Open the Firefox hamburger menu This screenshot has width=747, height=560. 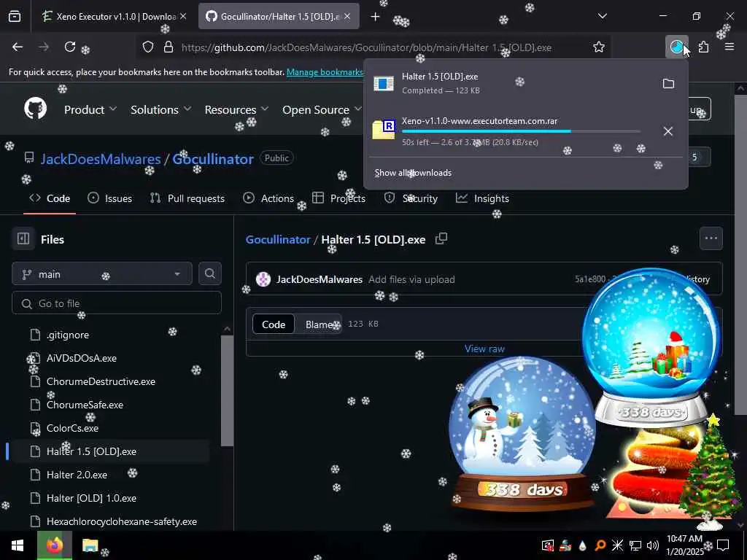(729, 47)
